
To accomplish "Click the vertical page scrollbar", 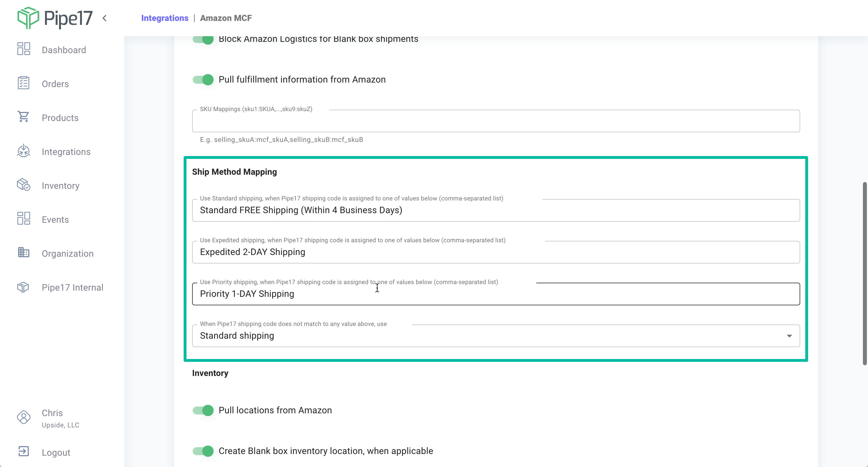I will (x=865, y=273).
